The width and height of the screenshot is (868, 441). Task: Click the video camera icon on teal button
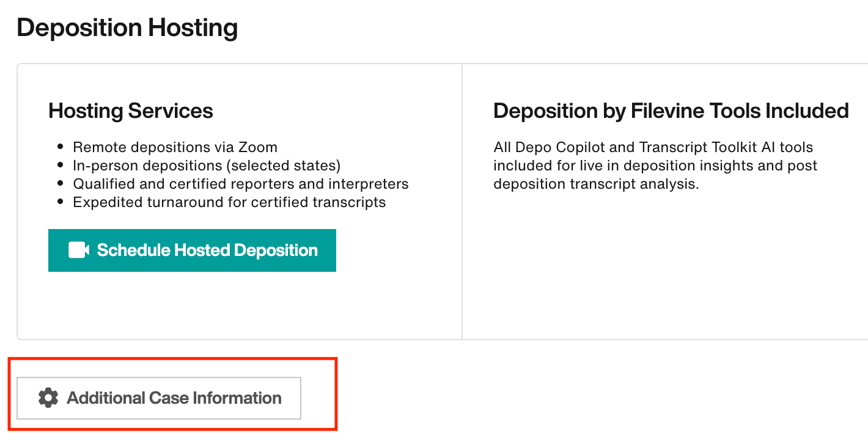tap(79, 250)
